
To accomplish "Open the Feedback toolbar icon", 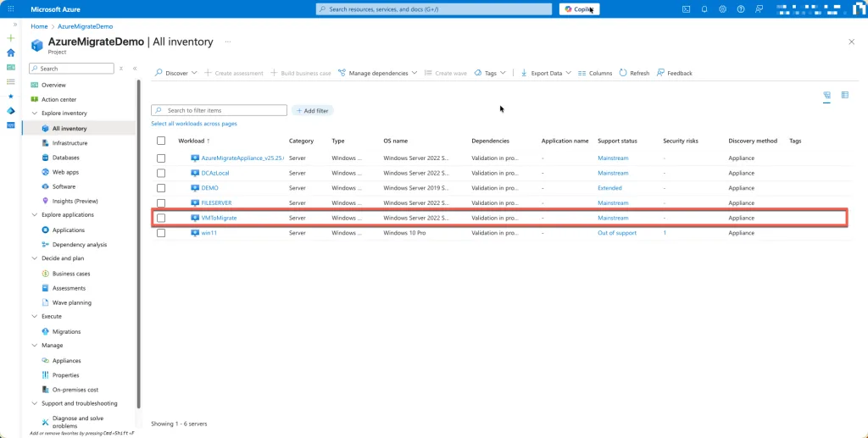I will tap(661, 73).
